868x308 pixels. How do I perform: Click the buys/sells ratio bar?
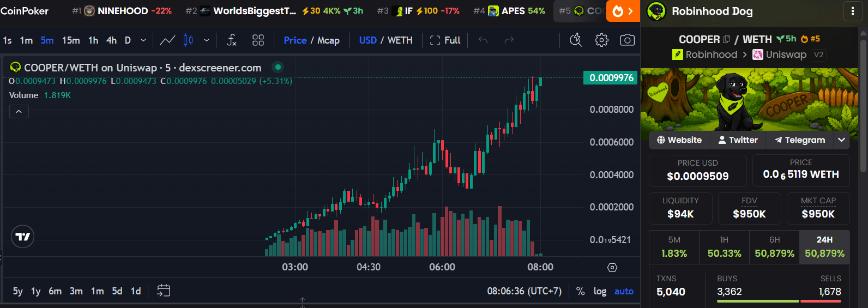coord(779,301)
